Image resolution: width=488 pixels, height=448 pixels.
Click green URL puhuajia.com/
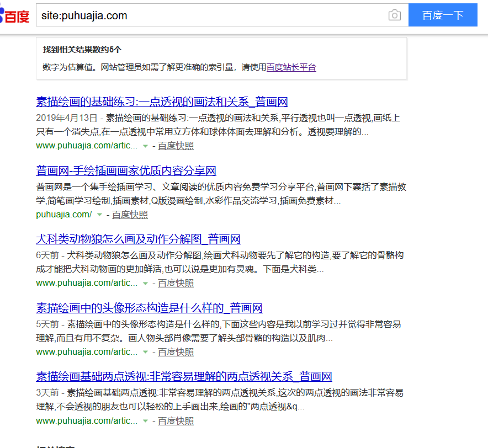[64, 215]
